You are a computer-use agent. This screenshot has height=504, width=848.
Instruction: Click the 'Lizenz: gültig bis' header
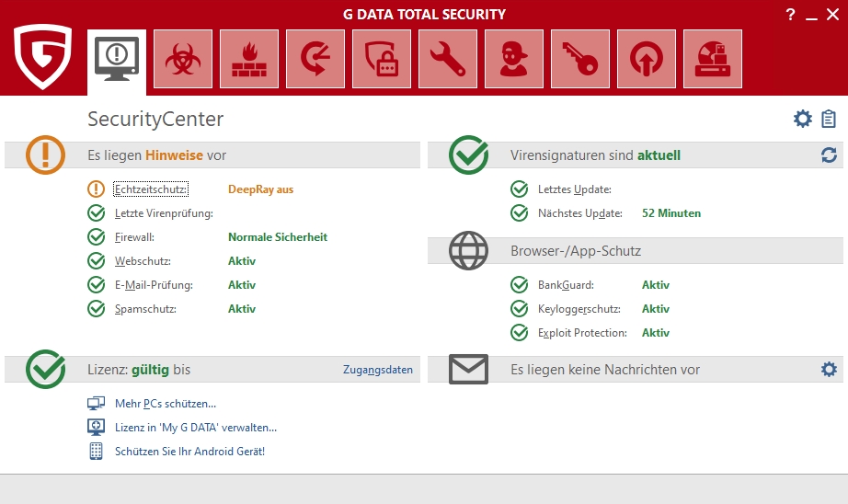point(139,370)
